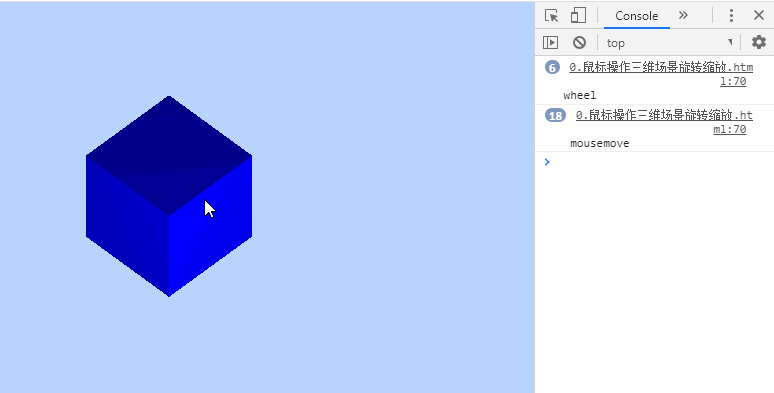Open the top context dropdown
Viewport: 774px width, 393px height.
tap(669, 43)
